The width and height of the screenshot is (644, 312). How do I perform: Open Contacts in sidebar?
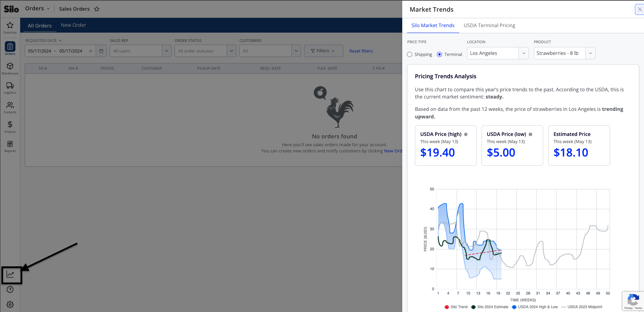pyautogui.click(x=10, y=107)
